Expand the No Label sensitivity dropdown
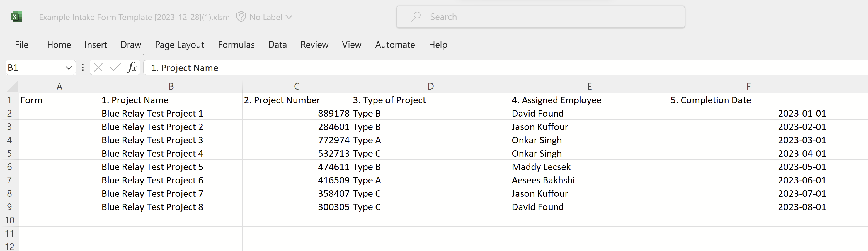Viewport: 868px width, 251px height. tap(289, 17)
